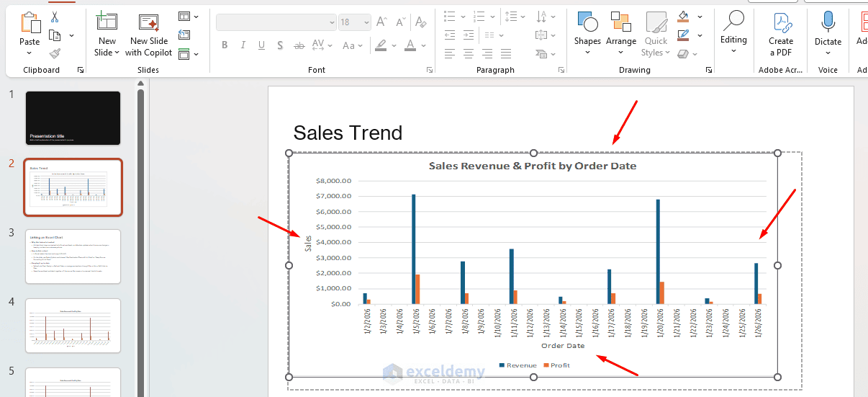The width and height of the screenshot is (868, 397).
Task: Toggle Italic formatting
Action: point(245,45)
